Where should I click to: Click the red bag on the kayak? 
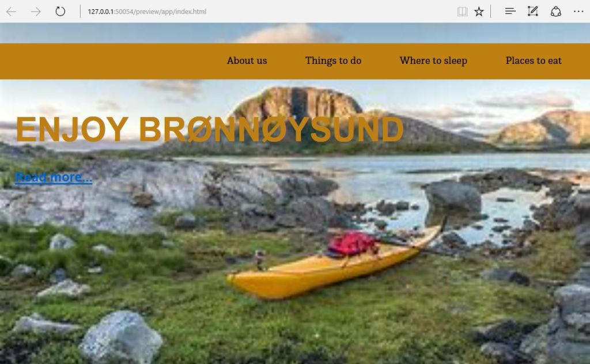[352, 243]
